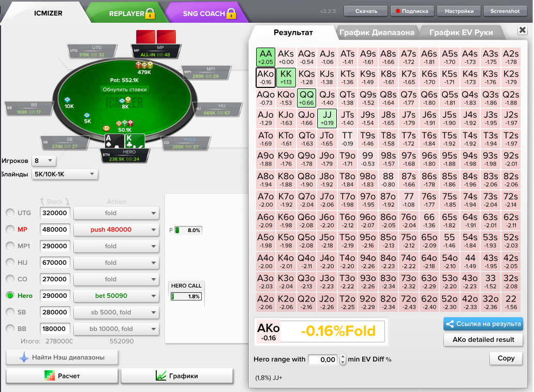Click the Hero stack field 290000
Screen dimensions: 534x392
point(55,295)
